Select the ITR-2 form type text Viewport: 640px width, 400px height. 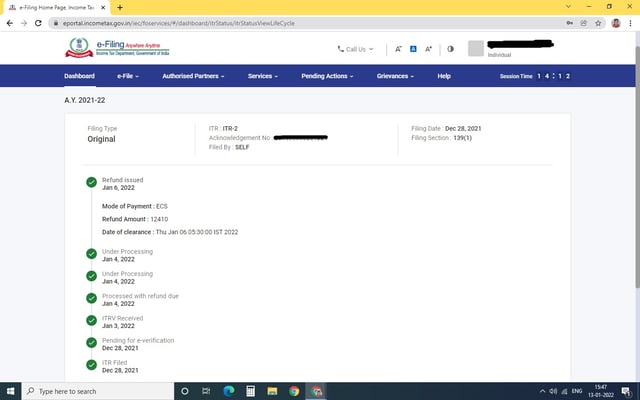click(230, 128)
